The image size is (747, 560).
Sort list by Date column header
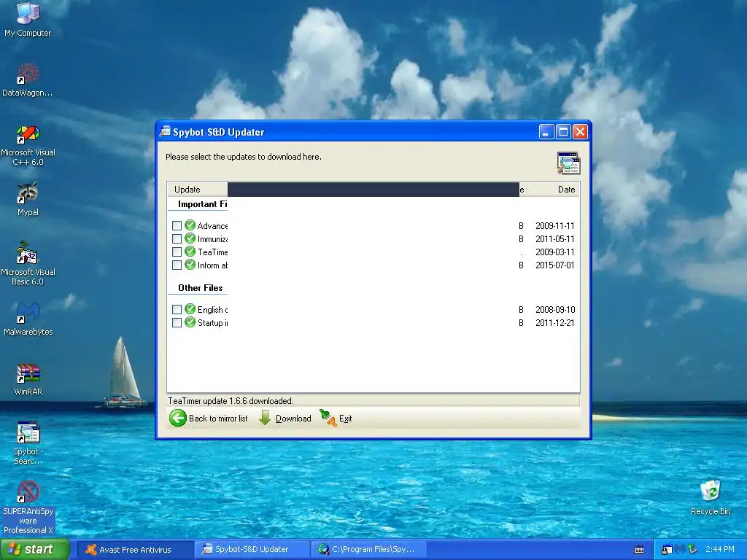[x=554, y=190]
